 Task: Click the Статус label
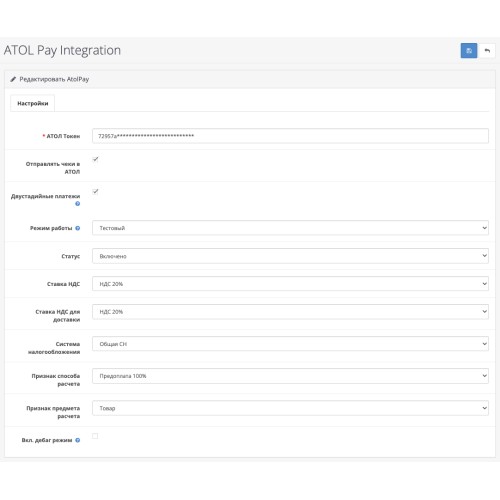(x=71, y=256)
